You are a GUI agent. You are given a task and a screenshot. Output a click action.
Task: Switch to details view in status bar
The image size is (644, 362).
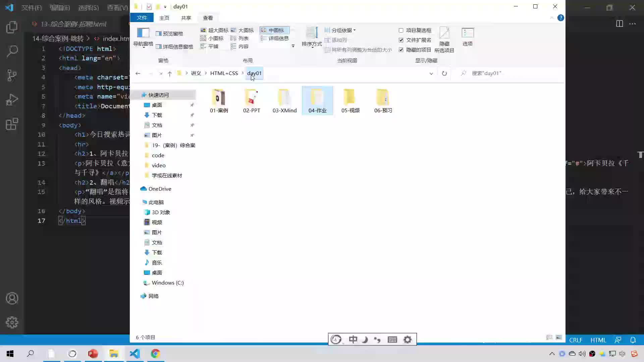[x=549, y=337]
